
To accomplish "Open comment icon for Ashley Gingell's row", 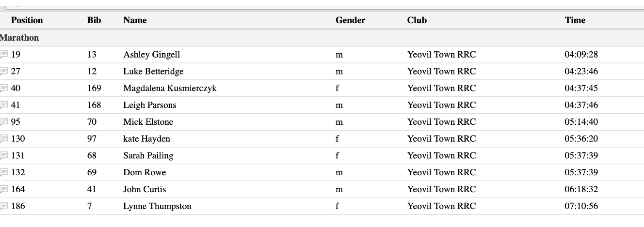I will (x=4, y=55).
